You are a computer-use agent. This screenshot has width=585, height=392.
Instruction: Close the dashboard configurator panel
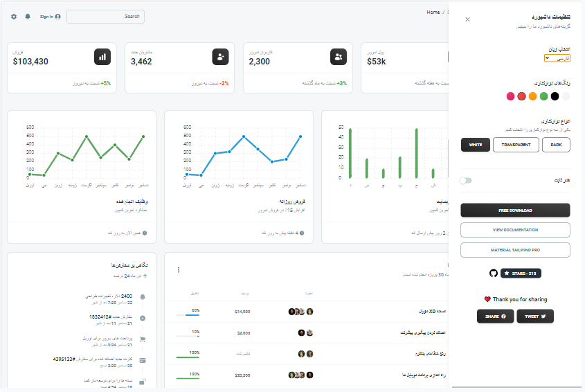tap(467, 19)
